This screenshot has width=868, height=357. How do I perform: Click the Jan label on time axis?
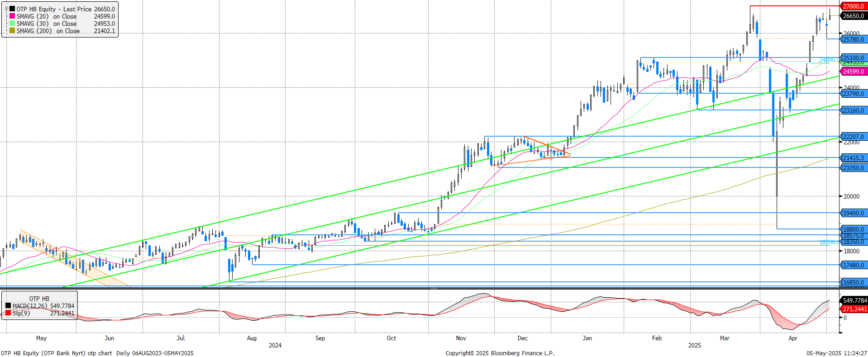587,338
